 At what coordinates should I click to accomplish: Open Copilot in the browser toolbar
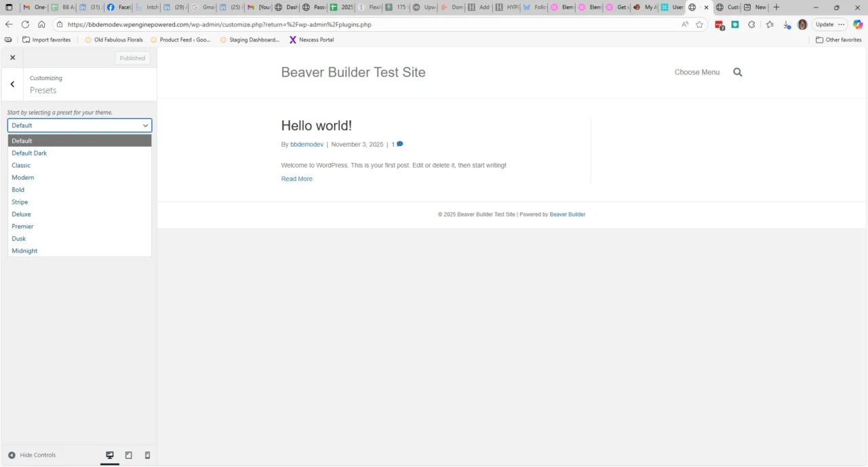pyautogui.click(x=857, y=24)
